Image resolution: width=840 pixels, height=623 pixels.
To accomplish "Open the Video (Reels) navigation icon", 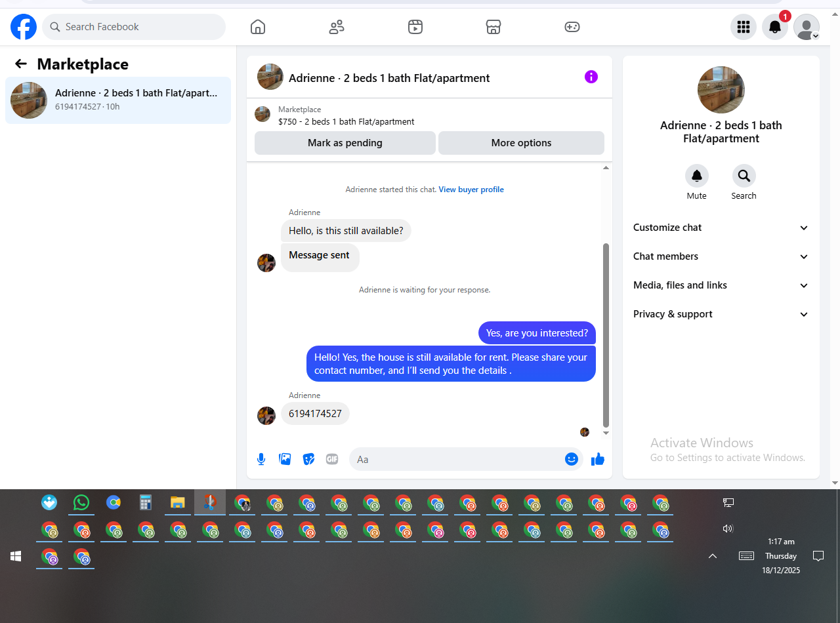I will [415, 27].
